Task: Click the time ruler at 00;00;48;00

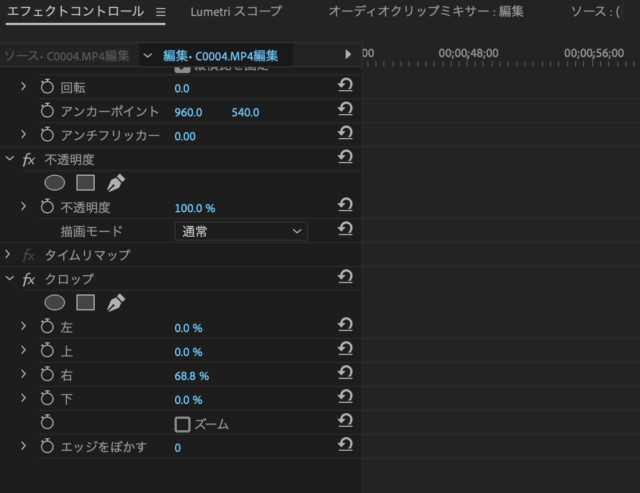Action: pyautogui.click(x=468, y=53)
